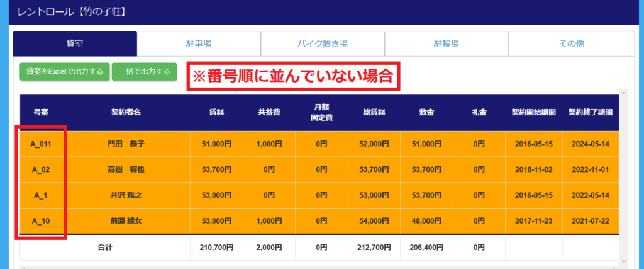The image size is (644, 269).
Task: Click the 敷金 column header
Action: pos(427,113)
